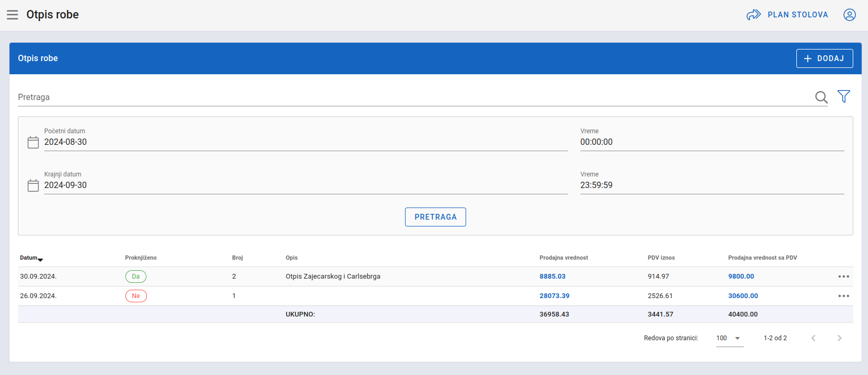The height and width of the screenshot is (375, 868).
Task: Open more options for 26.09.2024. row
Action: [844, 296]
